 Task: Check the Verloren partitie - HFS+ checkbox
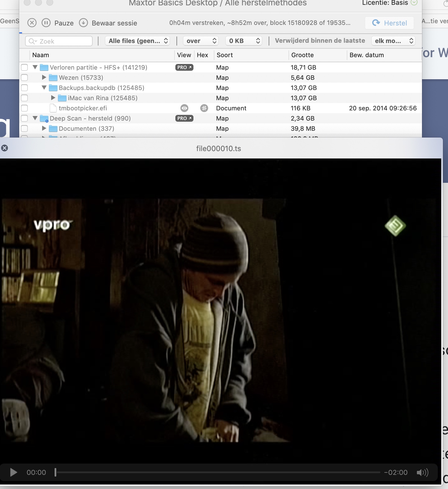click(x=24, y=67)
